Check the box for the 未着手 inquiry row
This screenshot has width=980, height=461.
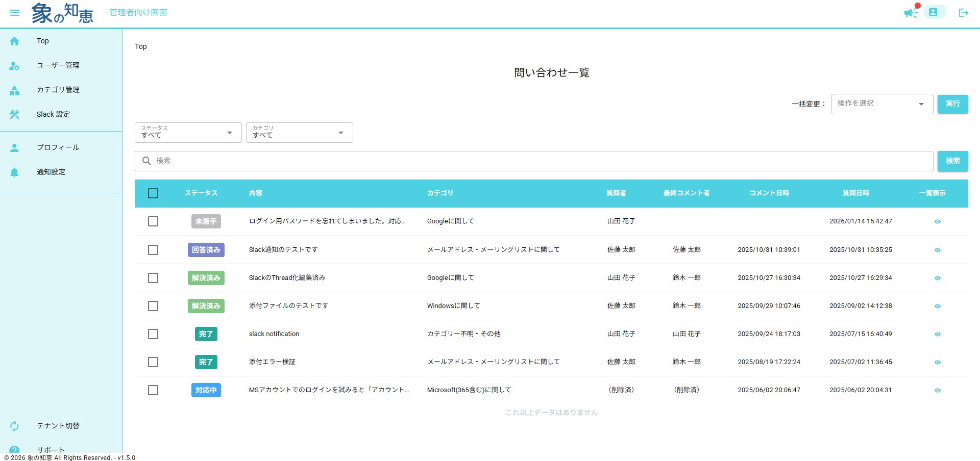click(x=153, y=221)
